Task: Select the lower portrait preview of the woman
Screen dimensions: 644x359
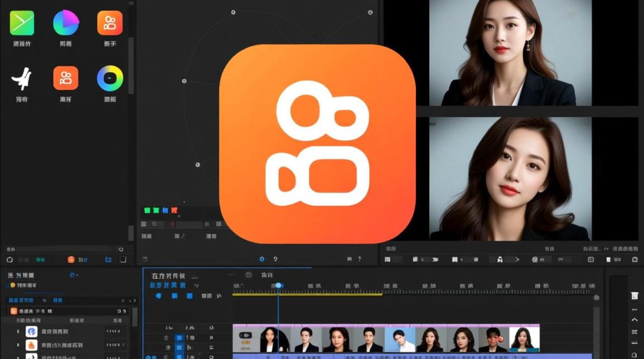Action: coord(510,178)
